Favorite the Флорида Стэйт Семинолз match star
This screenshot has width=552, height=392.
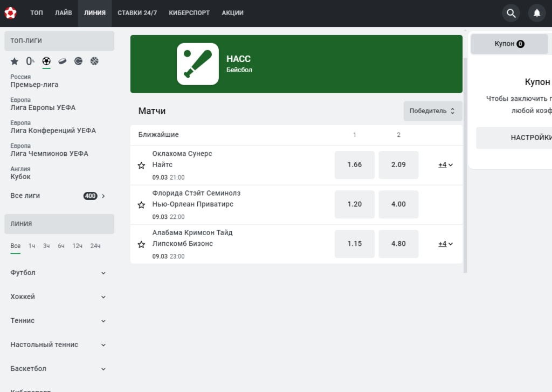[142, 205]
